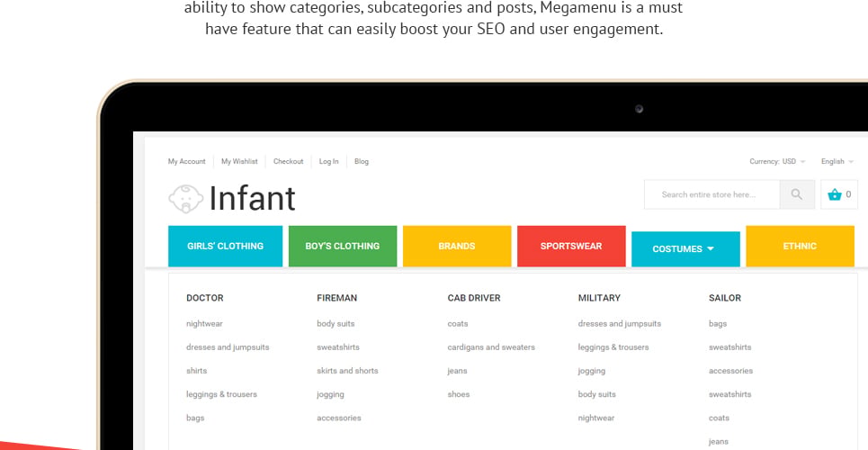The image size is (868, 450).
Task: Open nightwear under Military
Action: [x=596, y=418]
